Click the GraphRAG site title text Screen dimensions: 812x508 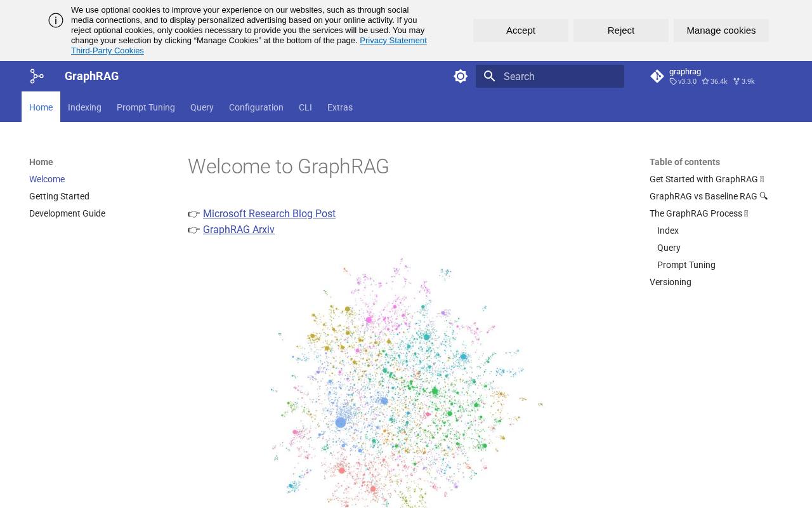point(91,76)
